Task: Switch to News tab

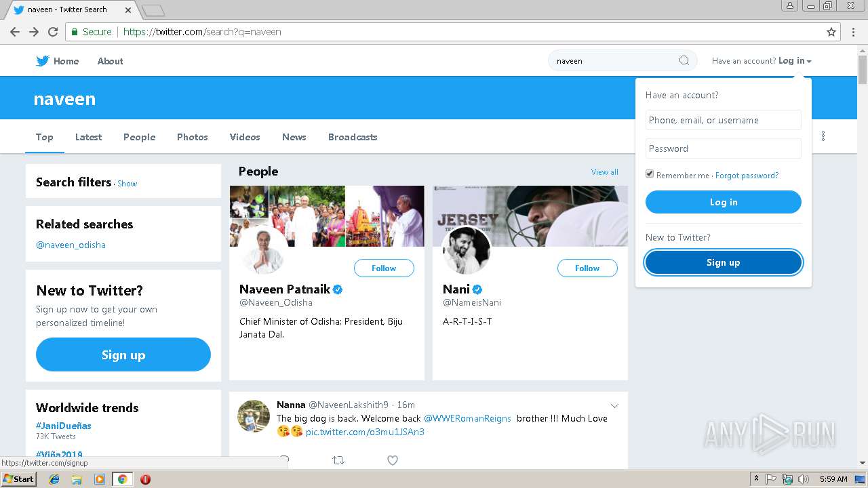Action: click(x=294, y=137)
